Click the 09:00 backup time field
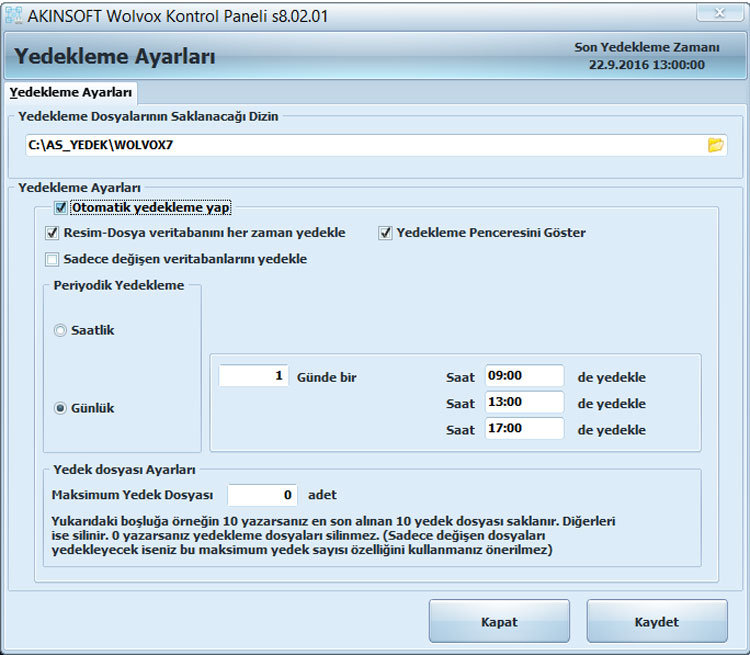The width and height of the screenshot is (750, 655). [524, 376]
